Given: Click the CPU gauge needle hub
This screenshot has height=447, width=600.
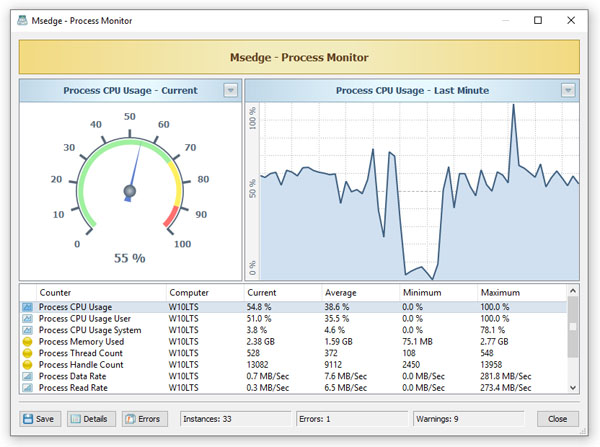Looking at the screenshot, I should coord(130,191).
